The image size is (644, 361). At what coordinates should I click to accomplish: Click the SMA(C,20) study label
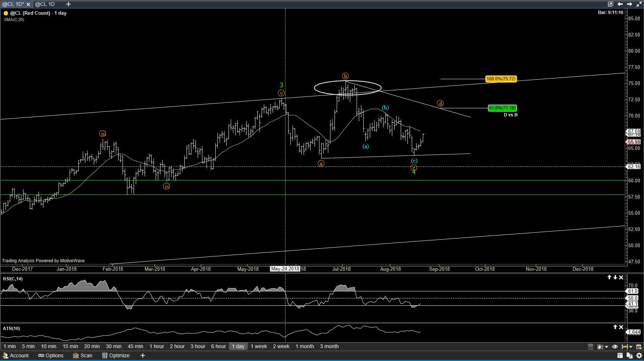14,20
